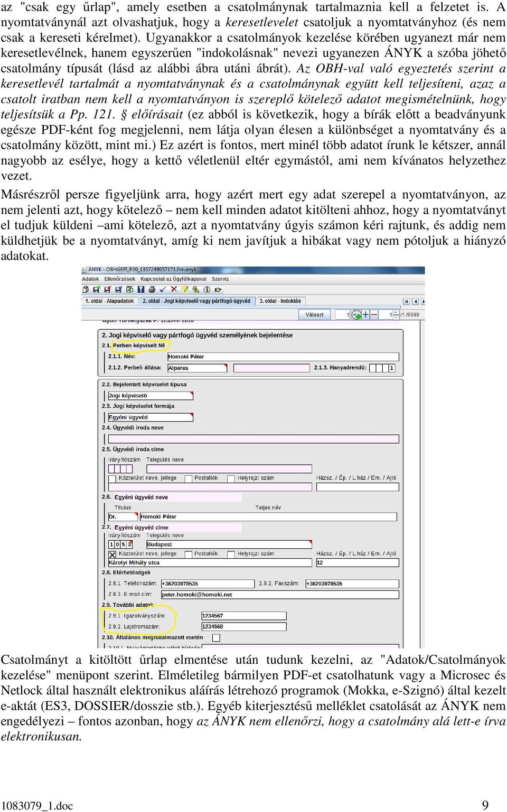Tick Postafiók checkbox under Egyéni ügyvéd címe
The height and width of the screenshot is (812, 507).
188,555
